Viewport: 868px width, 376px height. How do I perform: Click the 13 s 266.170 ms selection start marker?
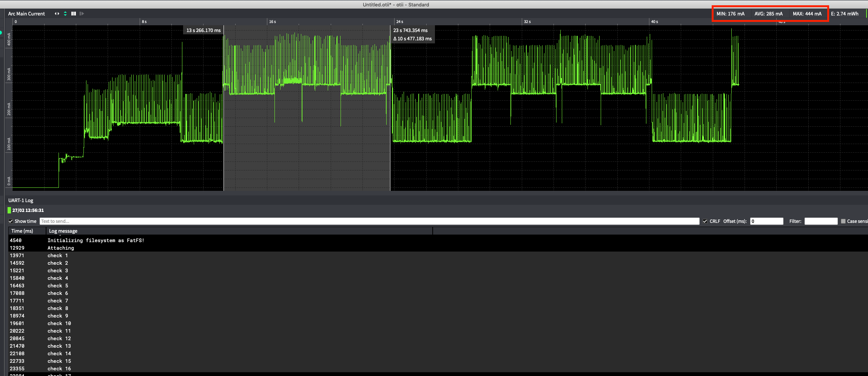[x=204, y=31]
